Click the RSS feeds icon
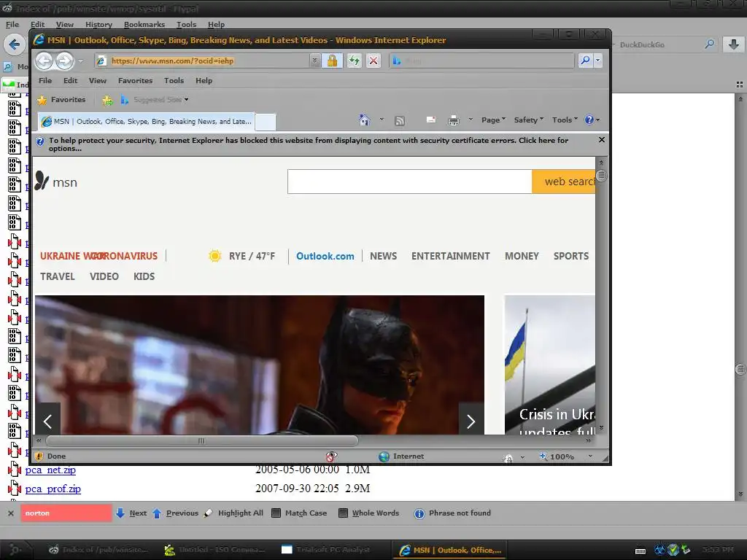This screenshot has height=560, width=747. tap(400, 120)
